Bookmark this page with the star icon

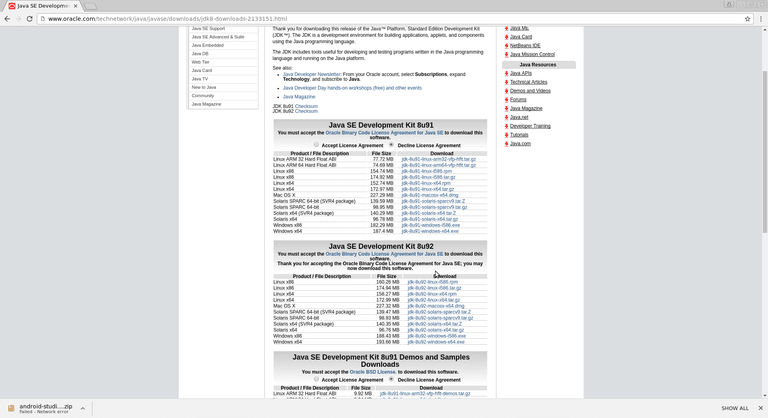click(x=747, y=19)
